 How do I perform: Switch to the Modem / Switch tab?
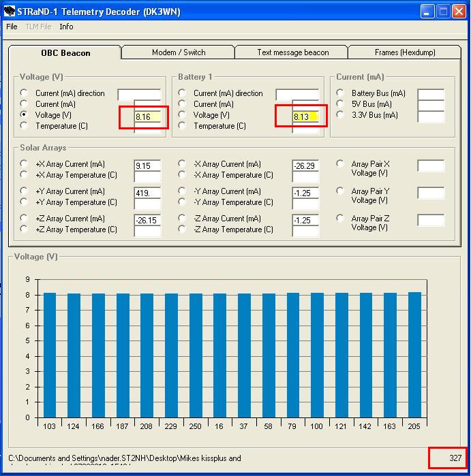179,52
